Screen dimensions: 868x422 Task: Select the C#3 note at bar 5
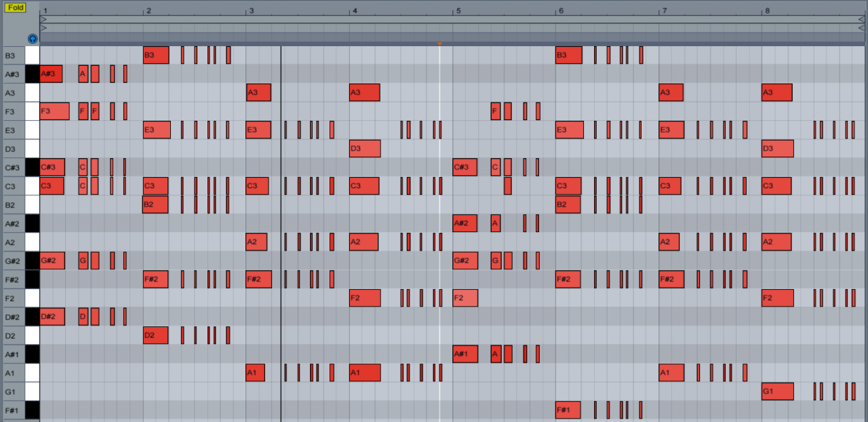click(465, 167)
